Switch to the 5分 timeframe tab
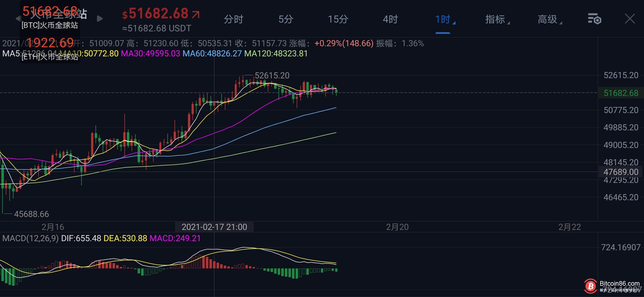Screen dimensions: 644x297 pos(286,19)
